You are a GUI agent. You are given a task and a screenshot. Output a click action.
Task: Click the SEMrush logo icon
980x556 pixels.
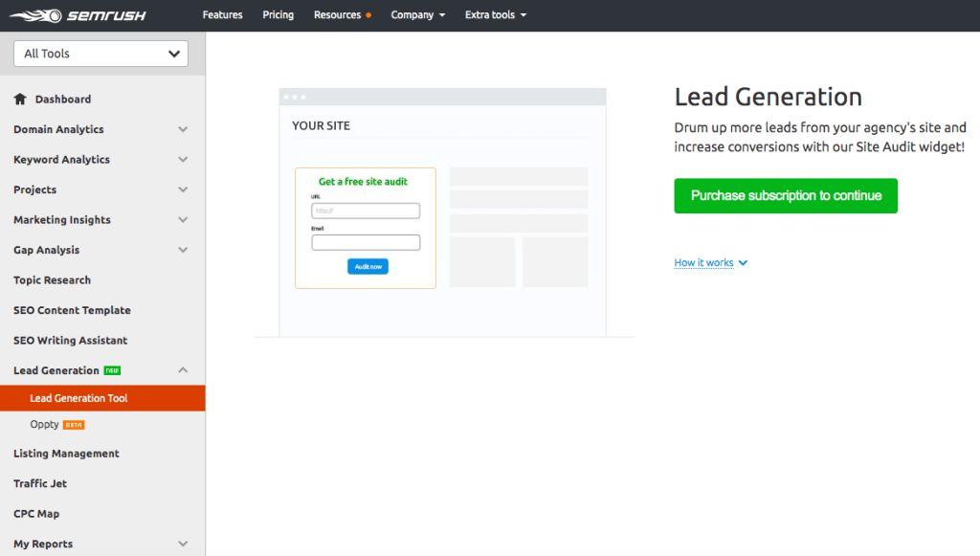pos(33,14)
